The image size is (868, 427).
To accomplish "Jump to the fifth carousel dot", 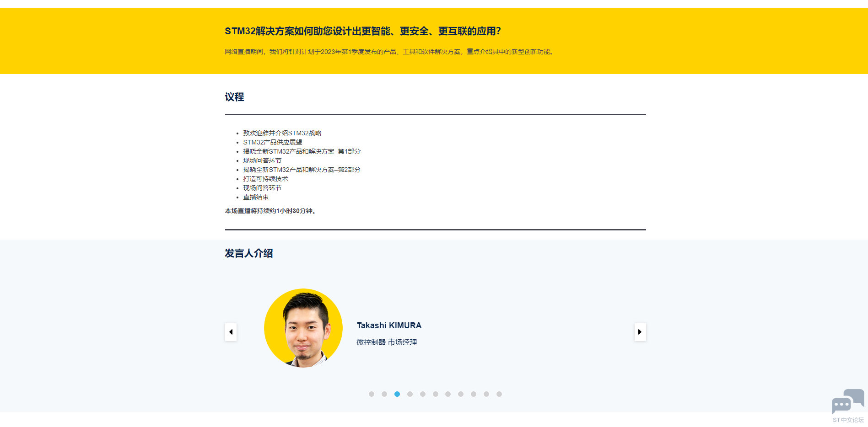I will pyautogui.click(x=423, y=394).
